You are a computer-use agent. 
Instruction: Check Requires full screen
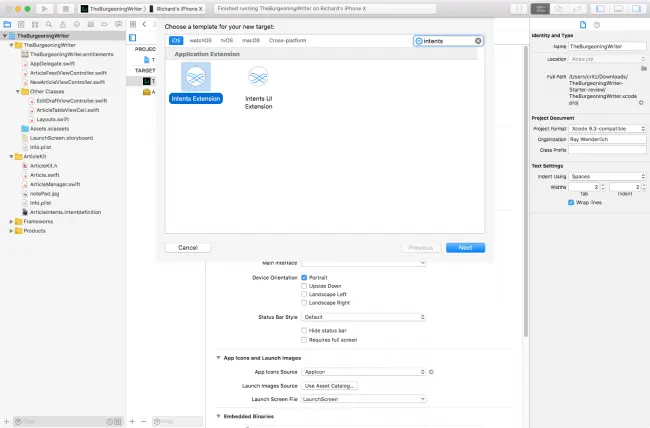(x=304, y=340)
